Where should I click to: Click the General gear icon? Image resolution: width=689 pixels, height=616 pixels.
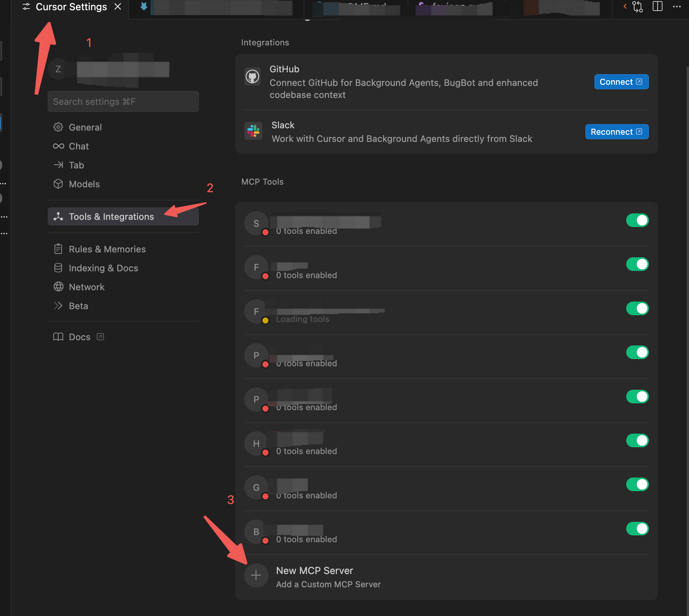[x=58, y=127]
